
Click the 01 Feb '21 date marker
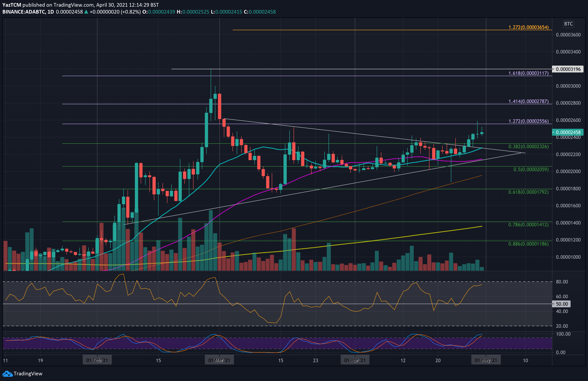tap(97, 360)
